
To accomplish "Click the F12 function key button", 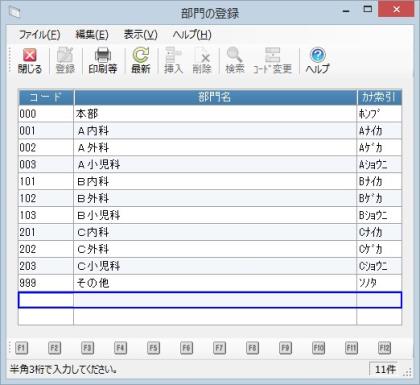I will click(384, 348).
